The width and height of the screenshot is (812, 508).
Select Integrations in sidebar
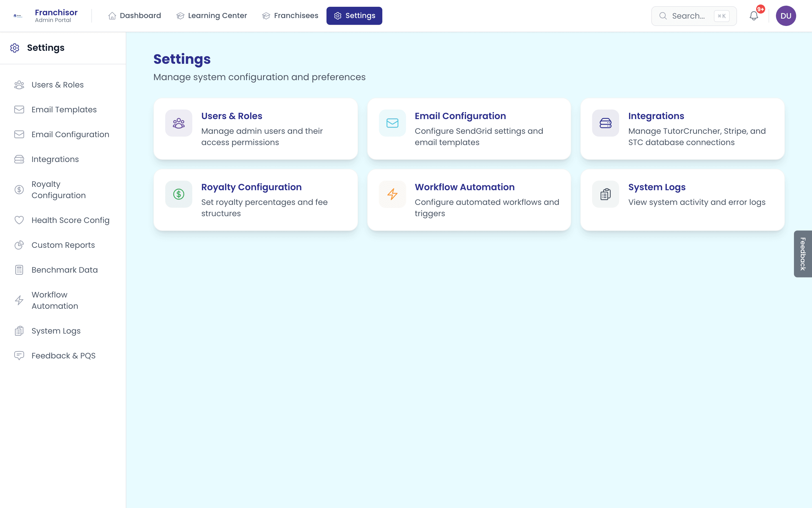[x=63, y=159]
